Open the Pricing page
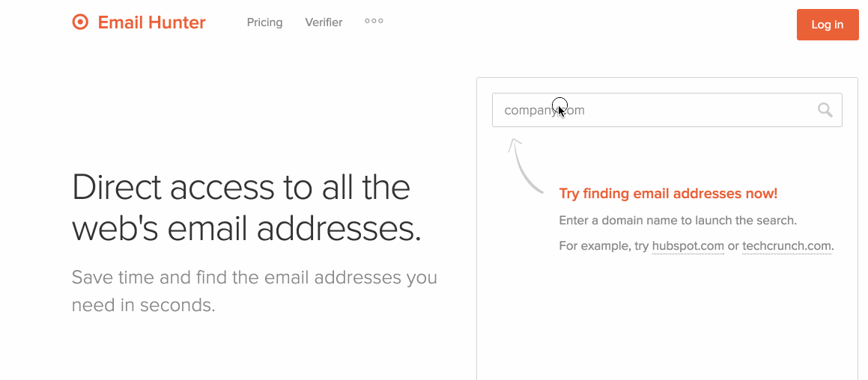868x380 pixels. tap(264, 22)
